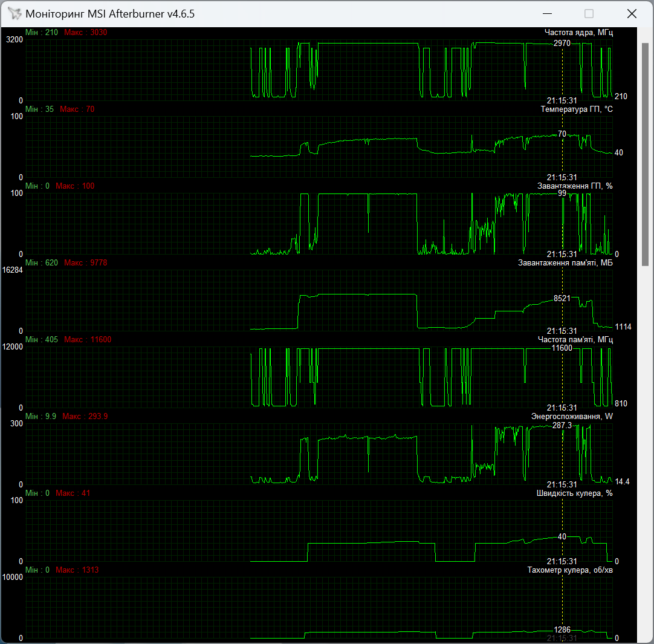This screenshot has width=654, height=644.
Task: Click 'Макс : 70' in GPU temperature graph
Action: (x=77, y=109)
